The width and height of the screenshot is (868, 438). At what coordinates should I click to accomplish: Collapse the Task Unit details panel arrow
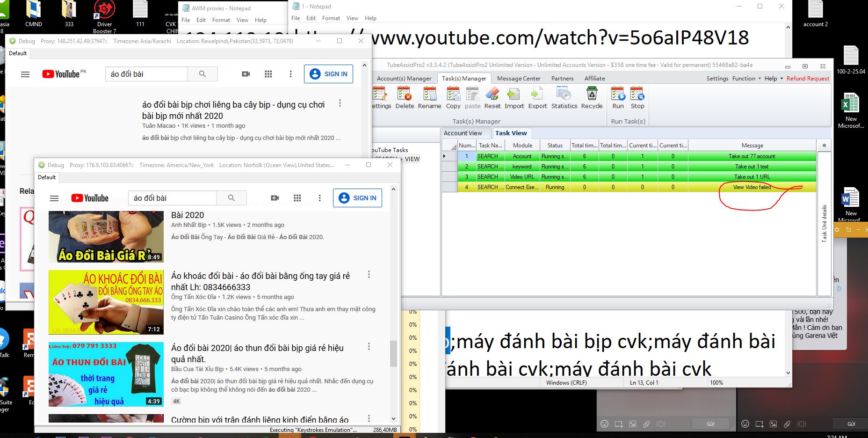[824, 146]
